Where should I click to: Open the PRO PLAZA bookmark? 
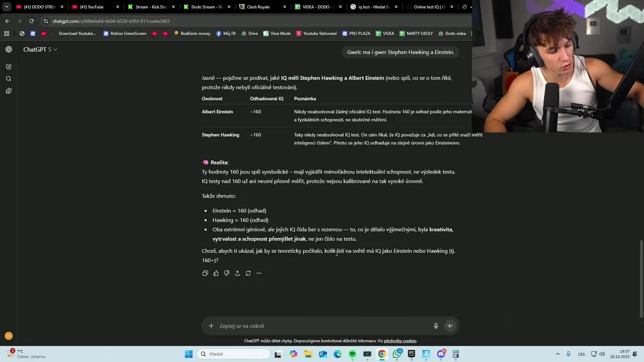click(356, 33)
